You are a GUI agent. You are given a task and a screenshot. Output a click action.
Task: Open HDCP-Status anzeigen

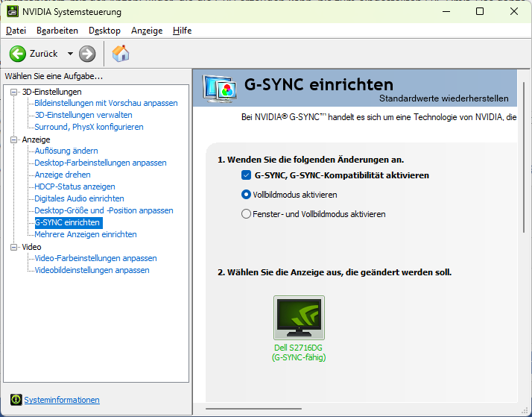[x=75, y=186]
